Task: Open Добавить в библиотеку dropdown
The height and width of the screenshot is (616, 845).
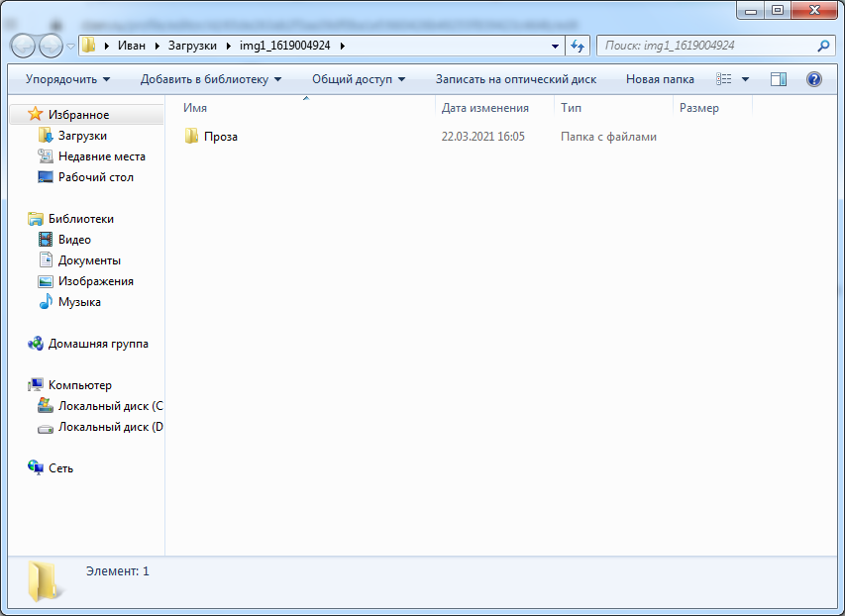Action: [x=211, y=80]
